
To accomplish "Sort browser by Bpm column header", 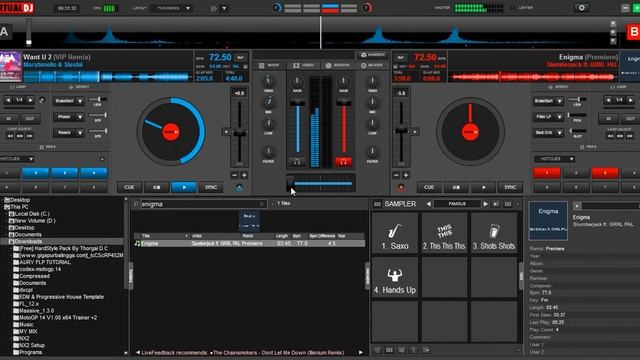I will (297, 236).
